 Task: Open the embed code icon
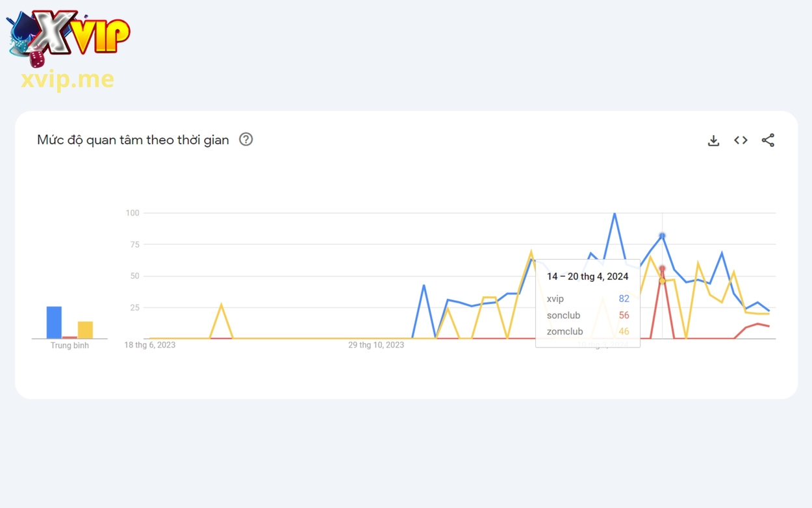tap(741, 140)
